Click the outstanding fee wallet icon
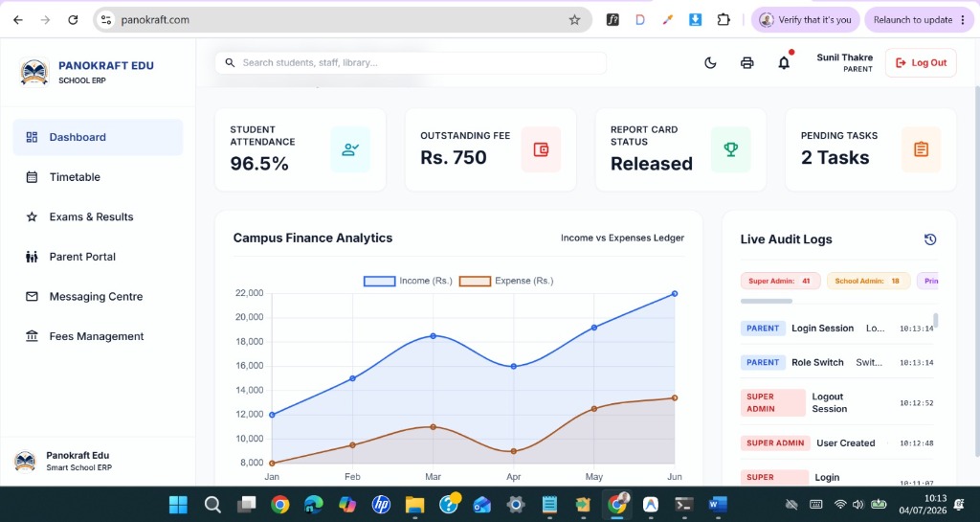980x522 pixels. (x=541, y=149)
